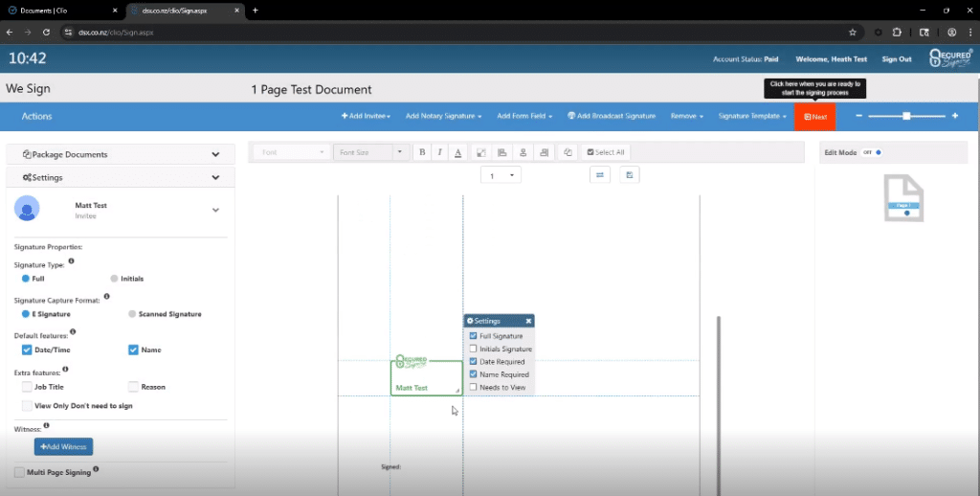
Task: Check Initials Signature in Settings popup
Action: (474, 349)
